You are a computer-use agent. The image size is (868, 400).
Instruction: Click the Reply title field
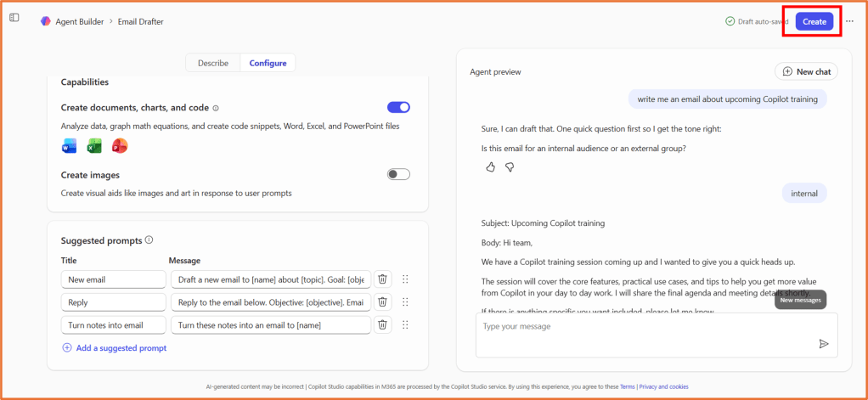pyautogui.click(x=114, y=302)
